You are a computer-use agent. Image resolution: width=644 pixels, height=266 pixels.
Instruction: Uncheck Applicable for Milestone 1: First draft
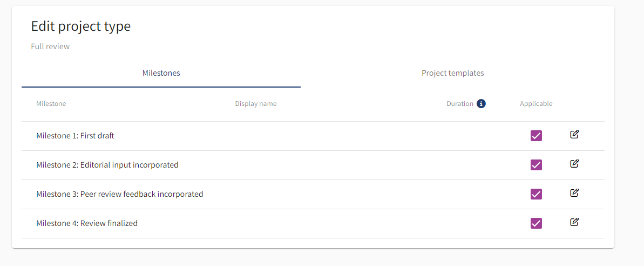click(536, 136)
